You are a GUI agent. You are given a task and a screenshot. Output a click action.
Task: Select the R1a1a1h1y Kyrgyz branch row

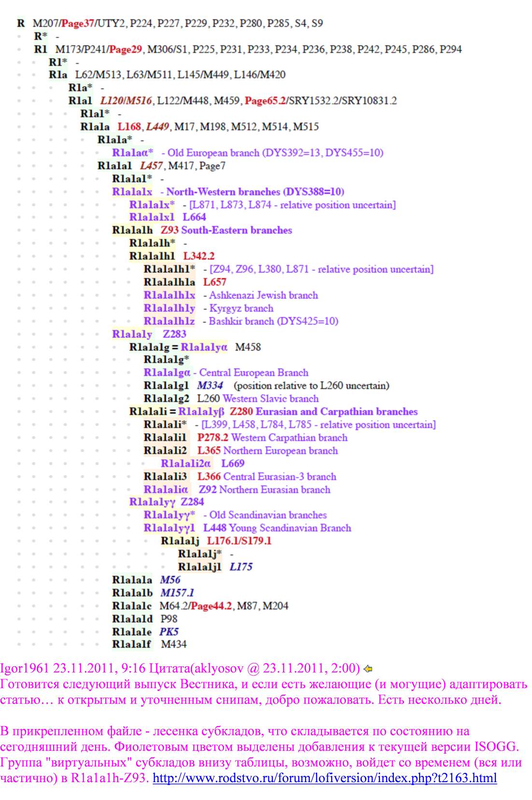[209, 308]
